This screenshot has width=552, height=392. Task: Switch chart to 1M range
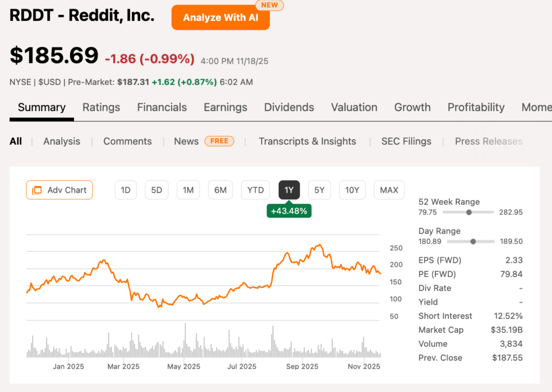pos(188,190)
